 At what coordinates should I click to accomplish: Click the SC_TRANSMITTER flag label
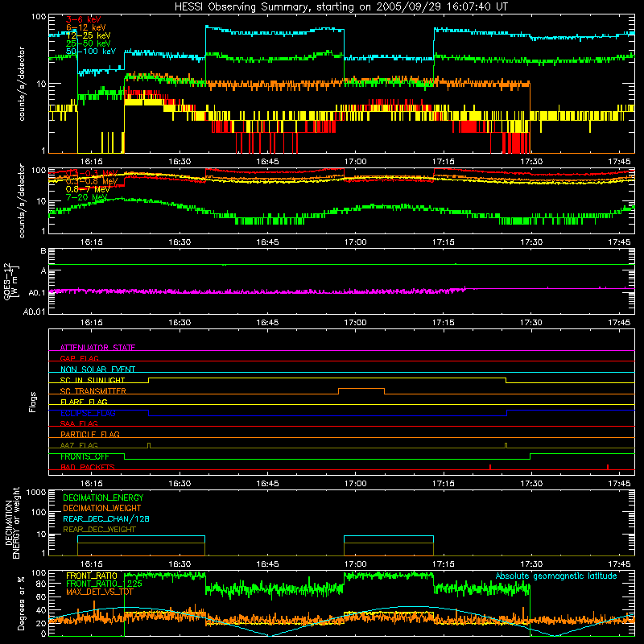(93, 391)
